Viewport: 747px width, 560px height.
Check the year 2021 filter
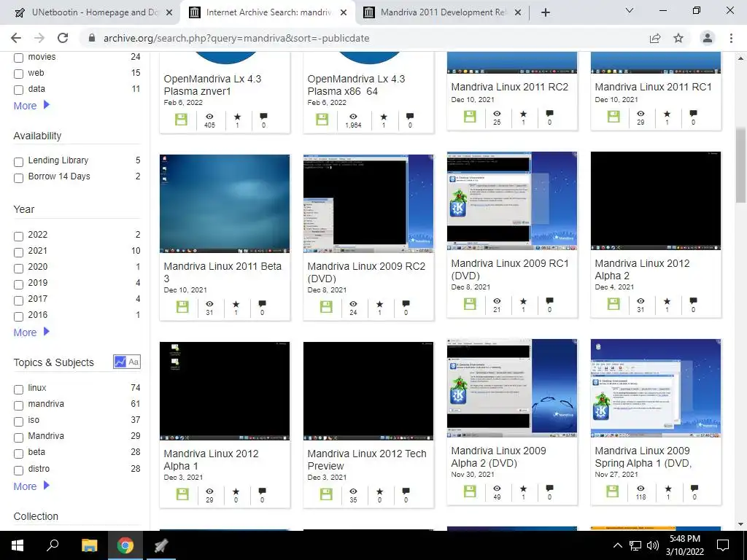point(18,252)
